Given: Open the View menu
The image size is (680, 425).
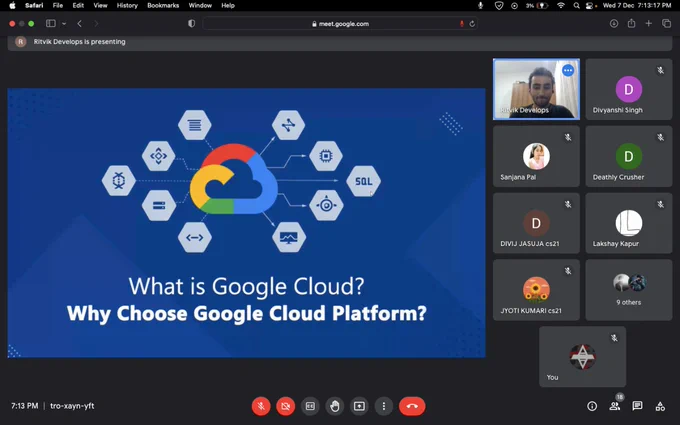Looking at the screenshot, I should [100, 6].
